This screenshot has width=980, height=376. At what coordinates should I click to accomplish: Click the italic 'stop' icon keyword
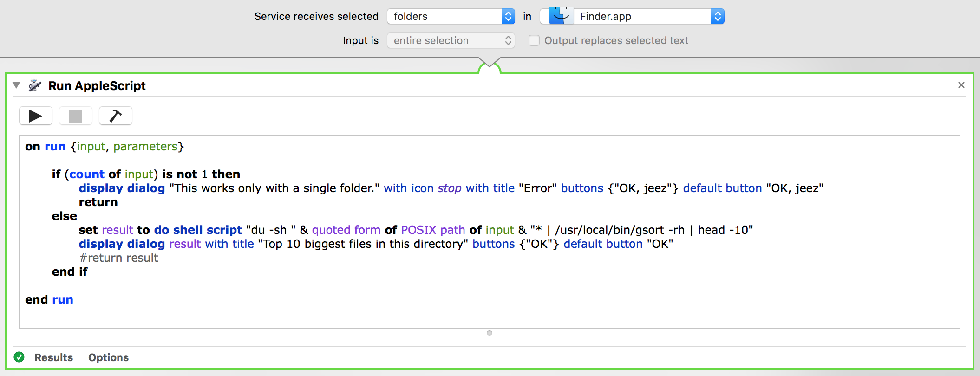point(449,188)
